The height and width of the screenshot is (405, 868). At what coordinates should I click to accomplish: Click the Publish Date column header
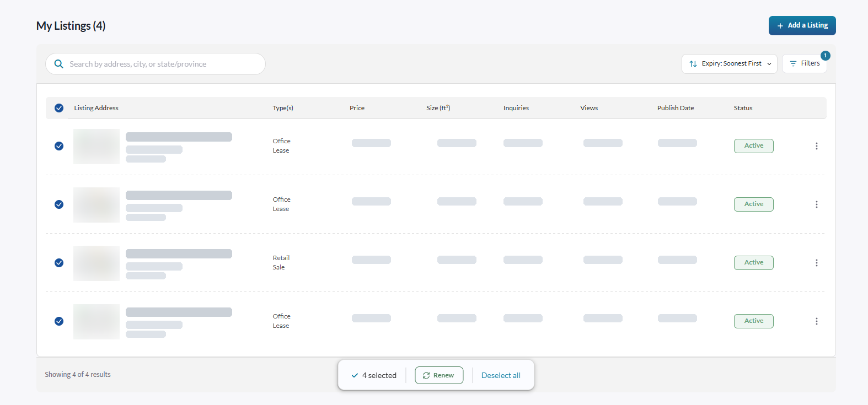pos(676,108)
